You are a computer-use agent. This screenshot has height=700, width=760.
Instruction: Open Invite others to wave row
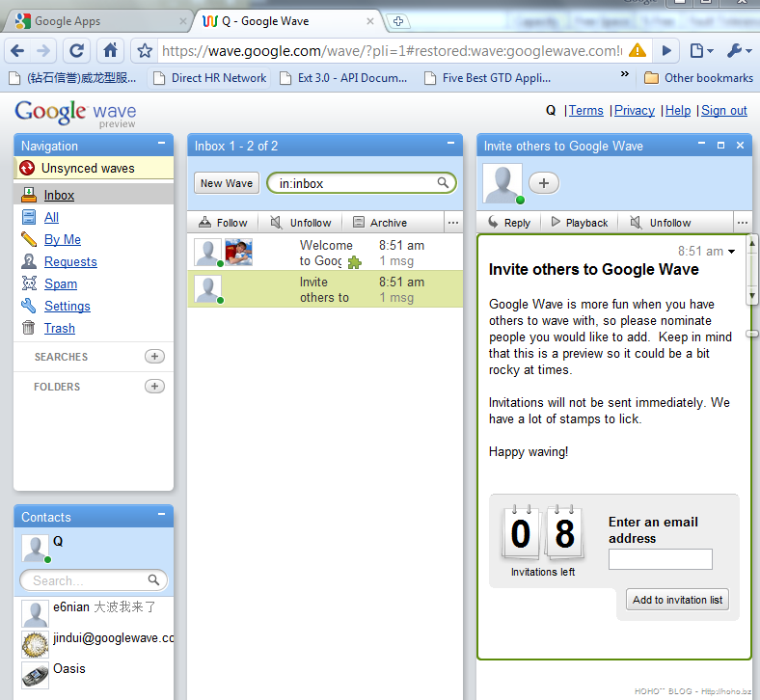(x=325, y=289)
